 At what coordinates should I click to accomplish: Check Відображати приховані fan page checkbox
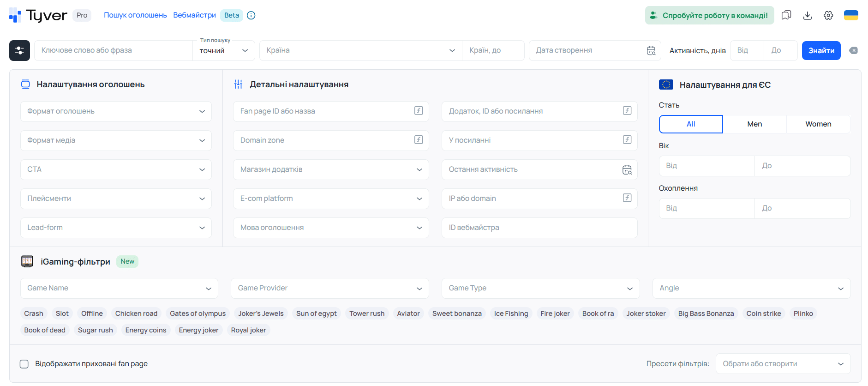pos(24,364)
